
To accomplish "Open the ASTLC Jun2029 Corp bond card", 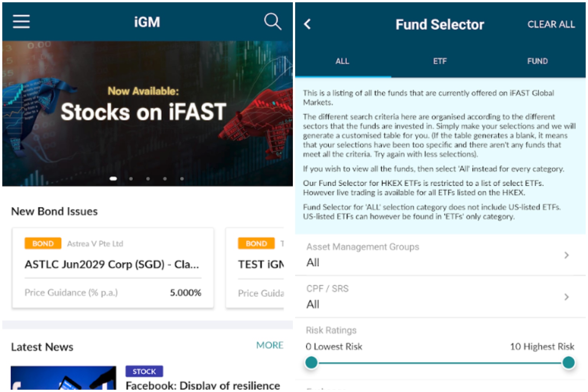I will point(113,265).
